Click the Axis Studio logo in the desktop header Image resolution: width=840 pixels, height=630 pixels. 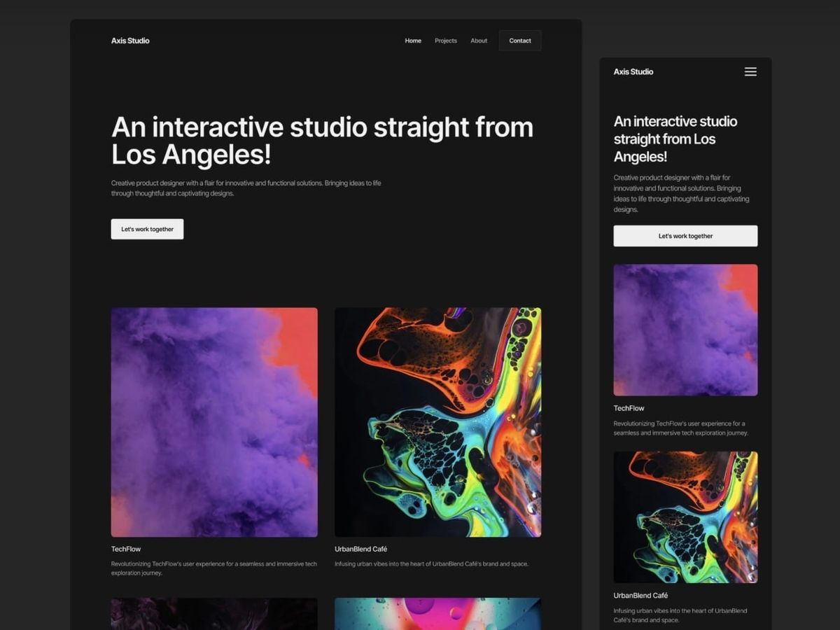pos(129,41)
